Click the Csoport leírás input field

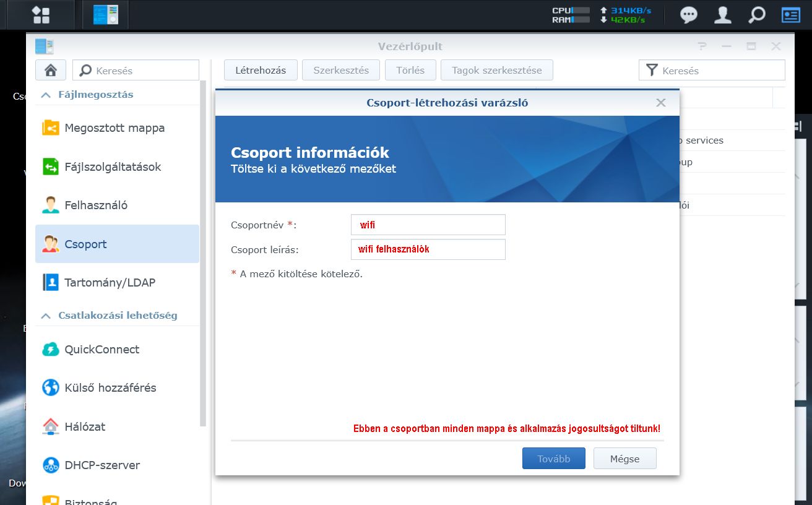[x=428, y=249]
